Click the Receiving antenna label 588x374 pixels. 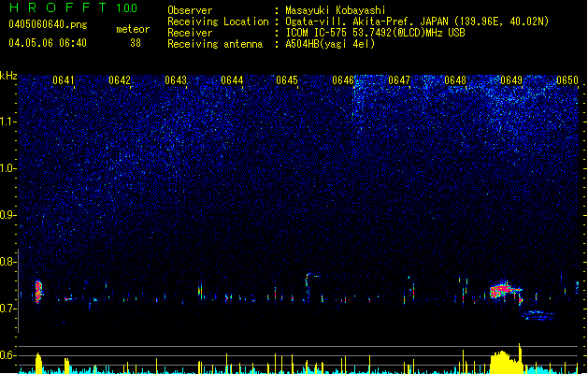point(215,44)
